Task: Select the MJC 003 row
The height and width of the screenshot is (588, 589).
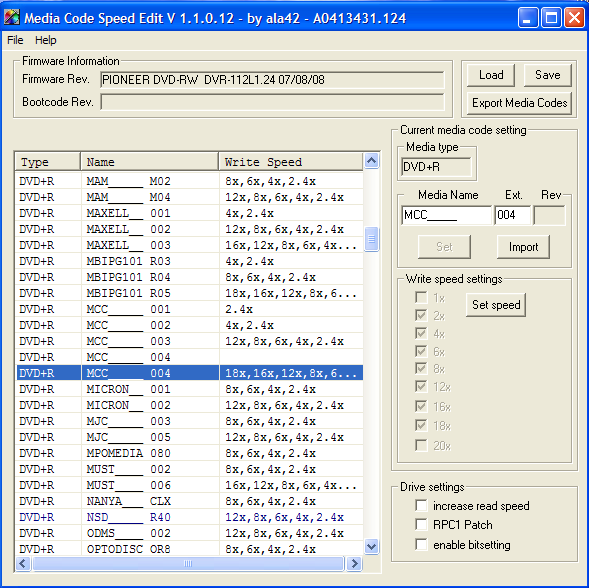Action: (190, 421)
